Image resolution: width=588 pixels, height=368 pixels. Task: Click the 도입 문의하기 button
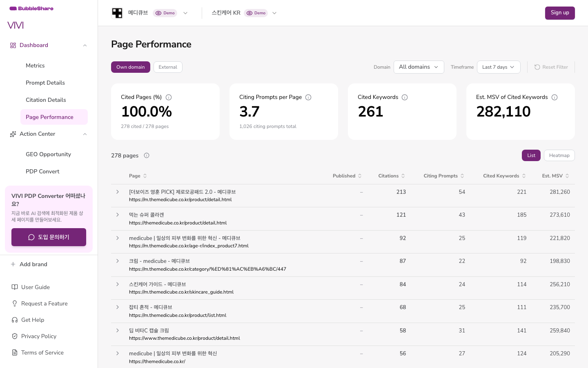click(x=49, y=237)
